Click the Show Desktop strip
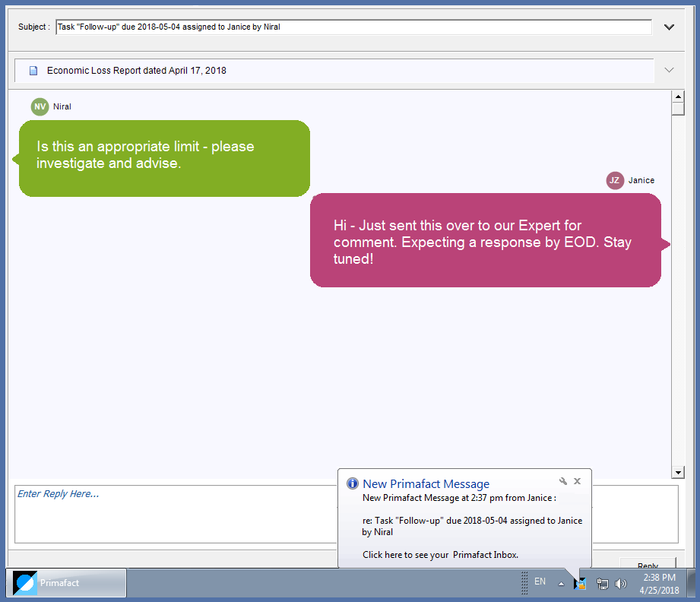Screen dimensions: 700x602 691,583
